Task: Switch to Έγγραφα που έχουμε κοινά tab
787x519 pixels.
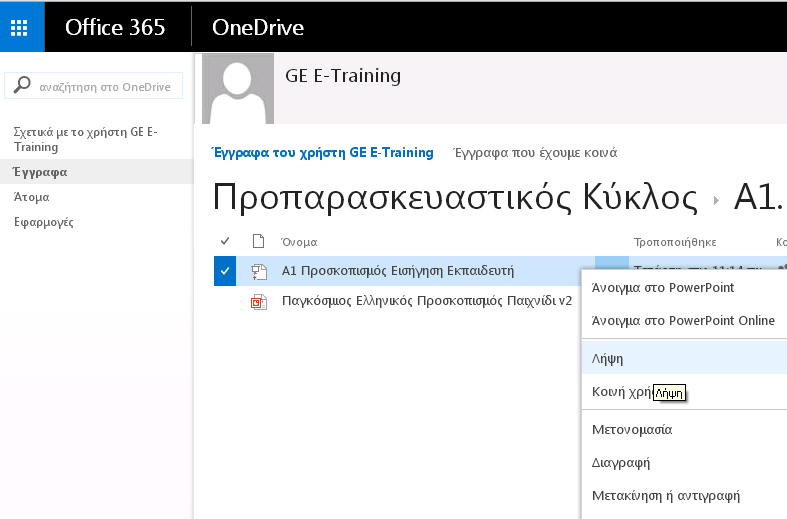Action: [x=535, y=153]
